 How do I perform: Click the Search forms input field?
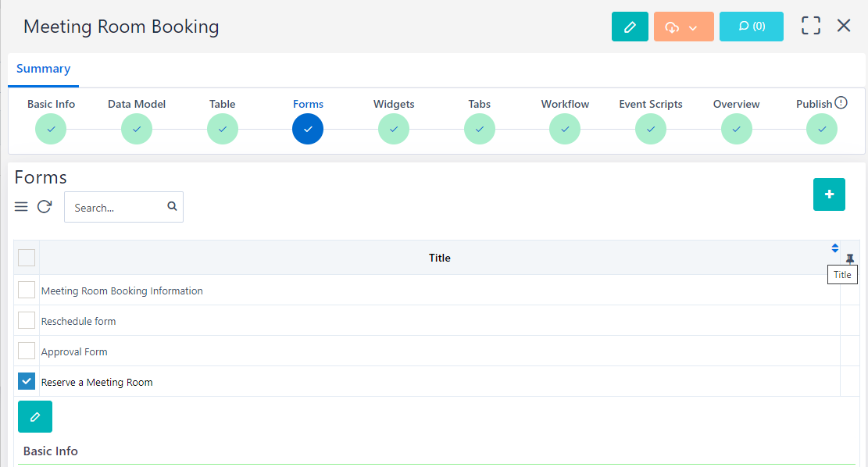click(116, 208)
